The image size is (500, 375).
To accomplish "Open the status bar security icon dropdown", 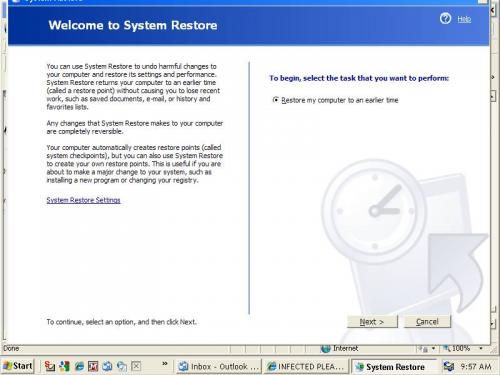I will 433,348.
